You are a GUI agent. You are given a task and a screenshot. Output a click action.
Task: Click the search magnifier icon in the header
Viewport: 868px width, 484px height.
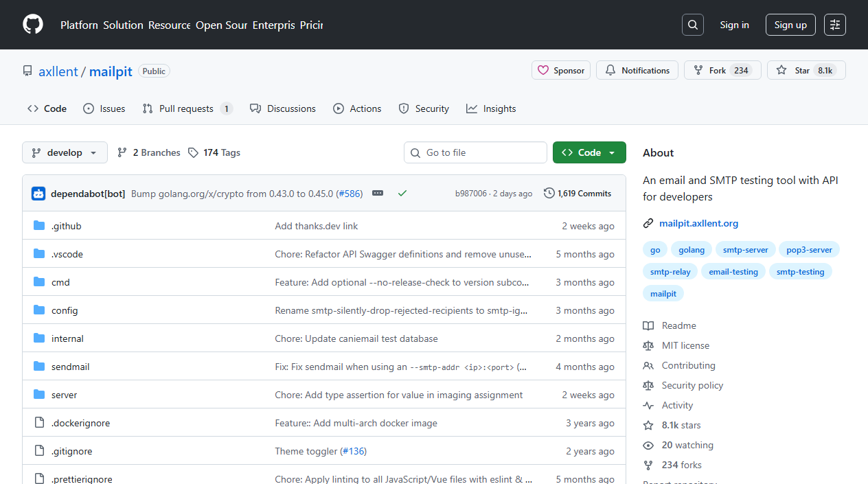click(x=693, y=25)
